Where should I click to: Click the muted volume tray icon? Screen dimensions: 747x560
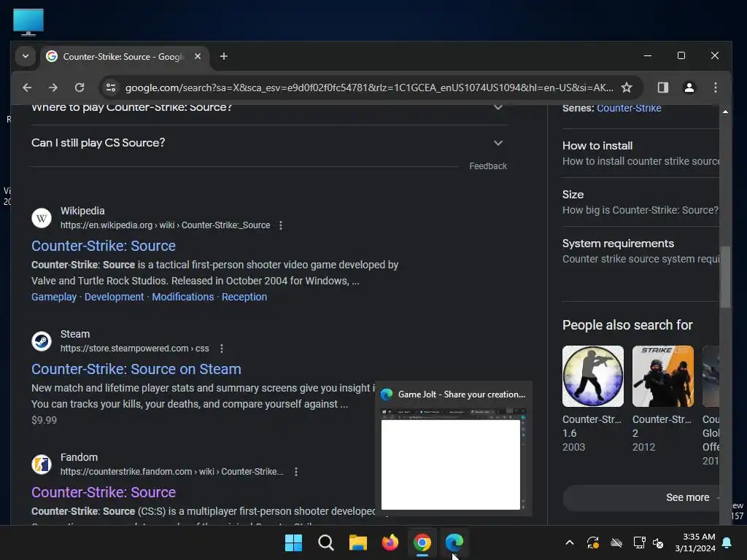pos(658,542)
